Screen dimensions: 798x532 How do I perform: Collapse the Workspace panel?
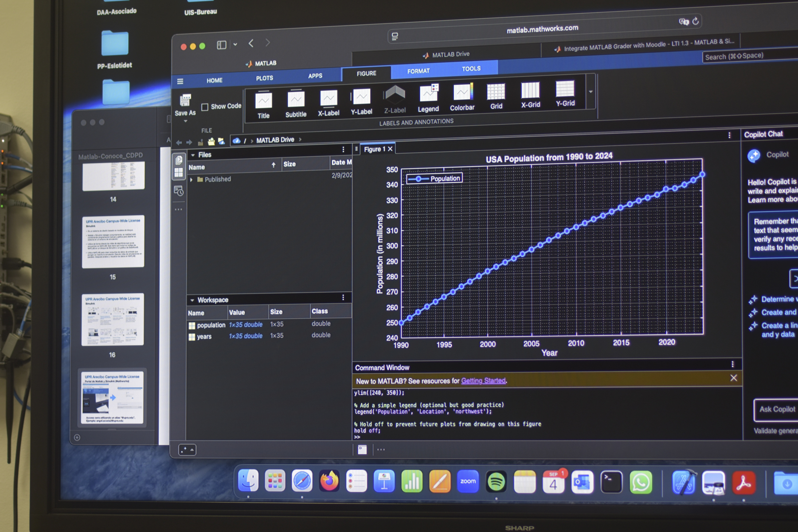192,300
